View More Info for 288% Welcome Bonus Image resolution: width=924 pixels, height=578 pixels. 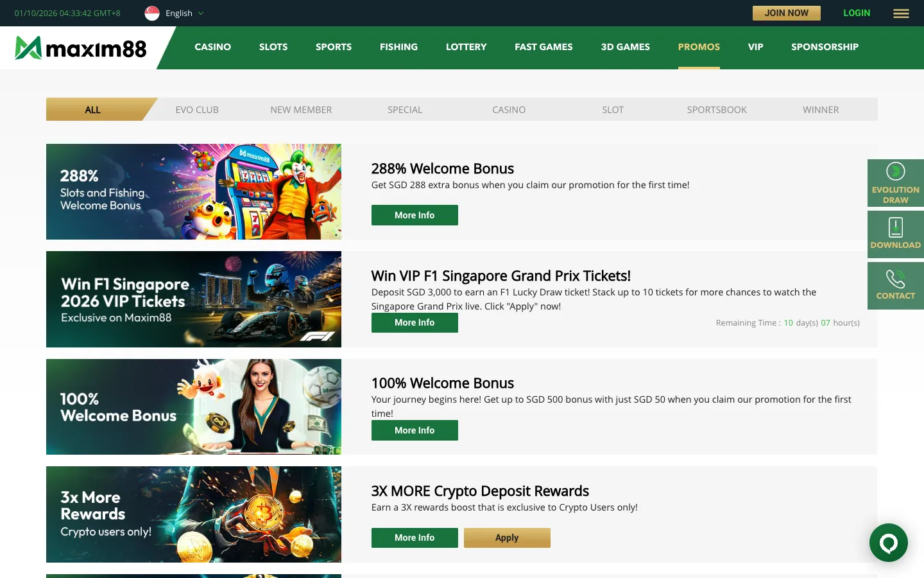415,215
